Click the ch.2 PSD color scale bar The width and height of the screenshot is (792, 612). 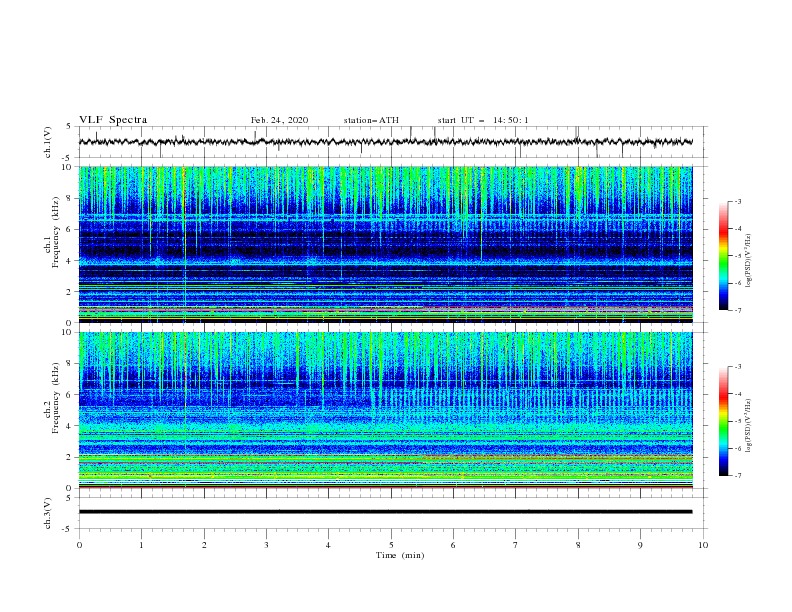723,421
